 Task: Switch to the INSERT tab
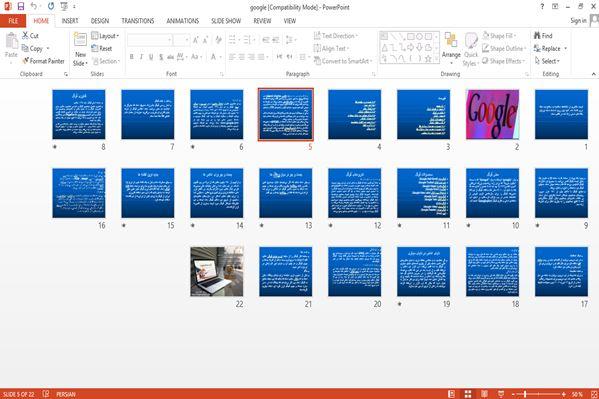click(x=70, y=21)
